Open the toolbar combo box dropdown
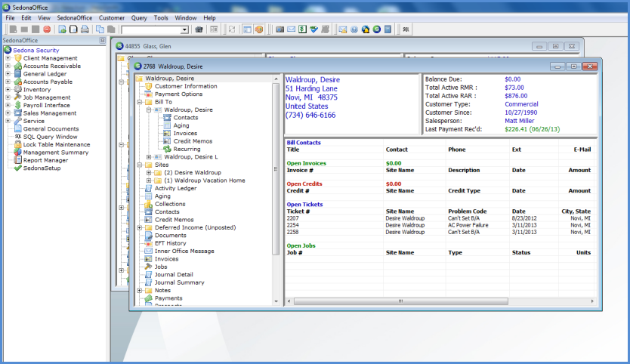This screenshot has height=364, width=630. (184, 29)
